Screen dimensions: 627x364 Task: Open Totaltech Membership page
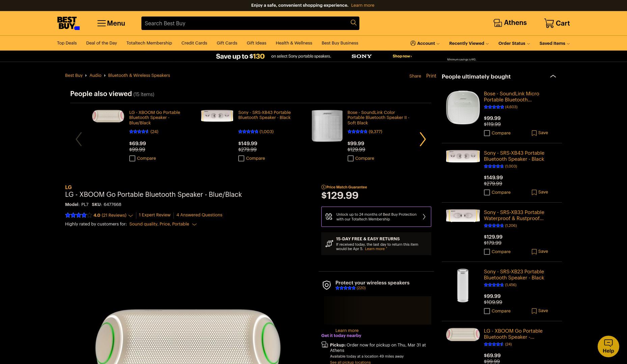coord(149,43)
